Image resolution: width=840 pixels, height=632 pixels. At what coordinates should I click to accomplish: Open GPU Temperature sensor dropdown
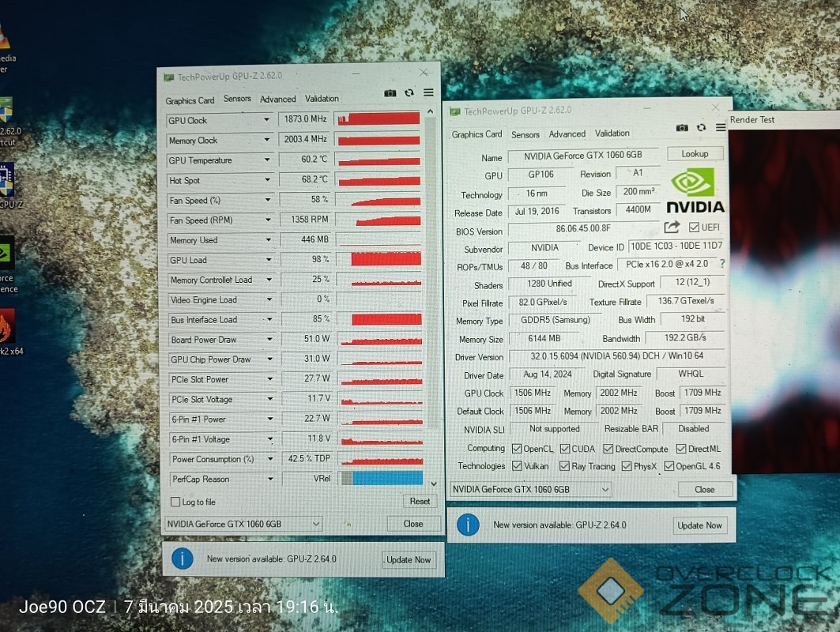pyautogui.click(x=267, y=159)
